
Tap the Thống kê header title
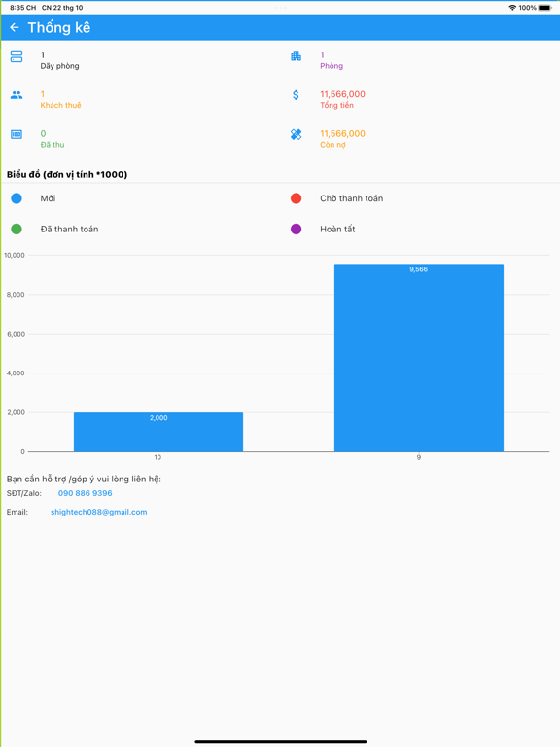coord(59,27)
